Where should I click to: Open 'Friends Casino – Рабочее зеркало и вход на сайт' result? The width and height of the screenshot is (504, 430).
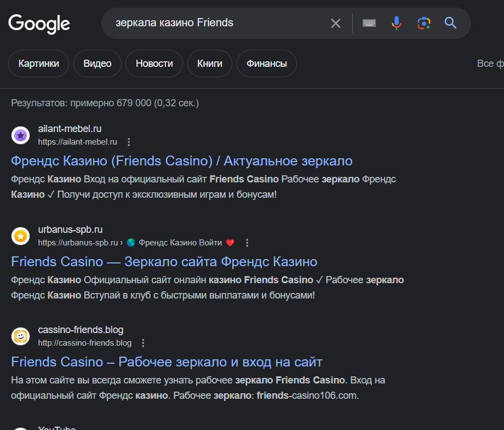(167, 362)
